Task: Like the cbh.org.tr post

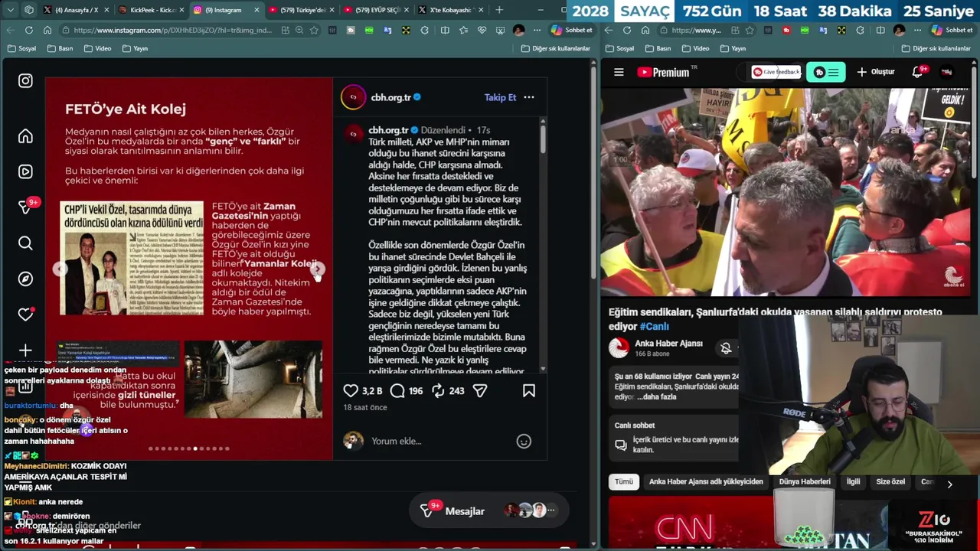Action: (351, 390)
